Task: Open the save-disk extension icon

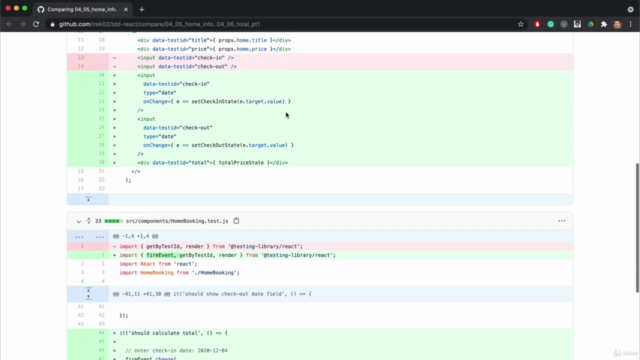Action: 577,24
